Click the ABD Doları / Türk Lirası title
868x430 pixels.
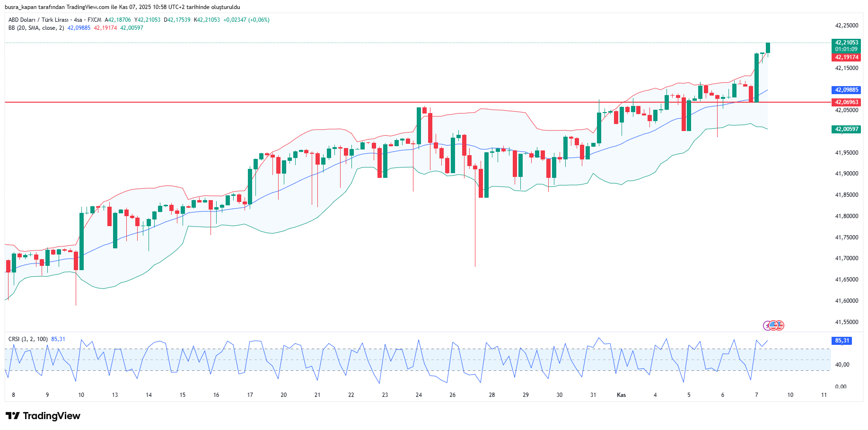point(38,20)
